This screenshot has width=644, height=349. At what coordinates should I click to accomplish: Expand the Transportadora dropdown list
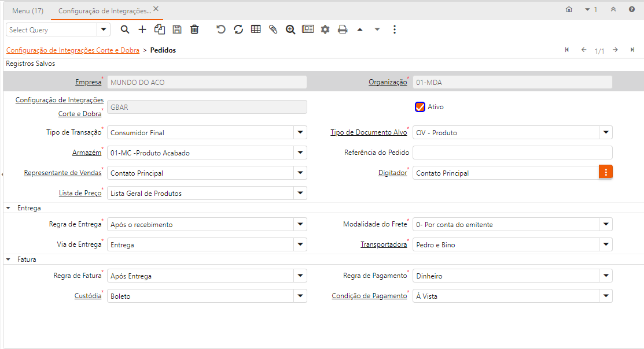coord(606,245)
